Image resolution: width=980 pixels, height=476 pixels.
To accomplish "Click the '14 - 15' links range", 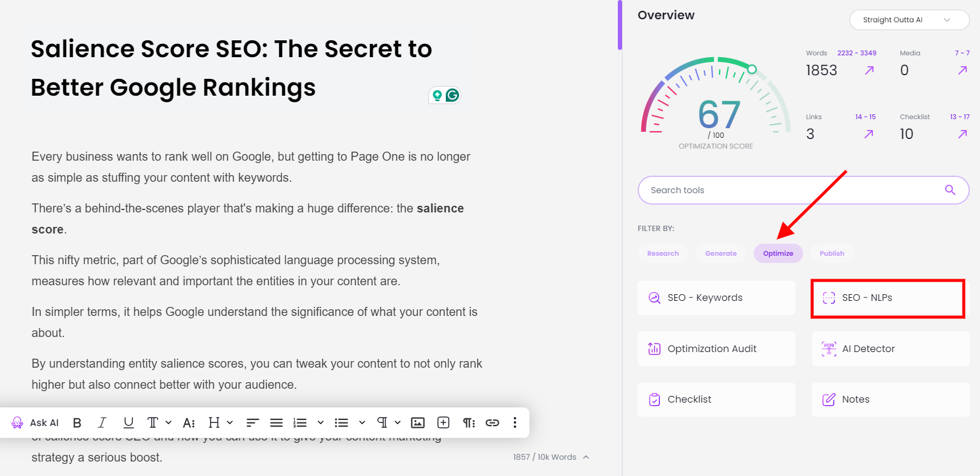I will click(866, 117).
